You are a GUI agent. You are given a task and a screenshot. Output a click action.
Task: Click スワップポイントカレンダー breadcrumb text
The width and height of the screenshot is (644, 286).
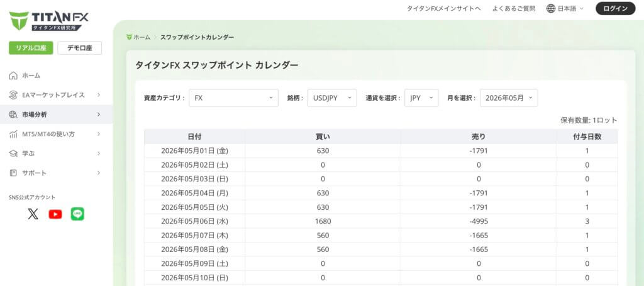[197, 37]
